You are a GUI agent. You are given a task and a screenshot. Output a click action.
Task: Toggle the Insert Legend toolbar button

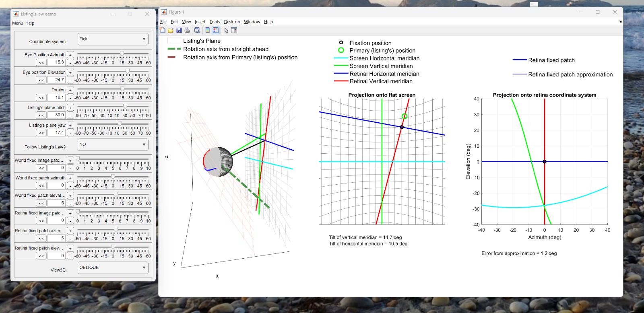coord(216,31)
